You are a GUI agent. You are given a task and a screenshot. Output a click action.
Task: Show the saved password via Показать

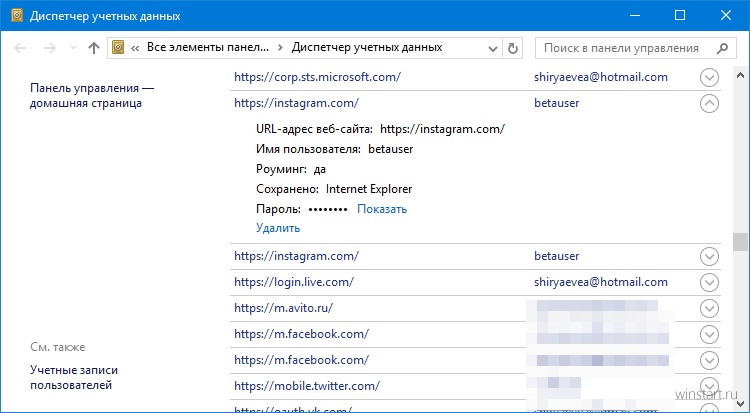coord(382,209)
